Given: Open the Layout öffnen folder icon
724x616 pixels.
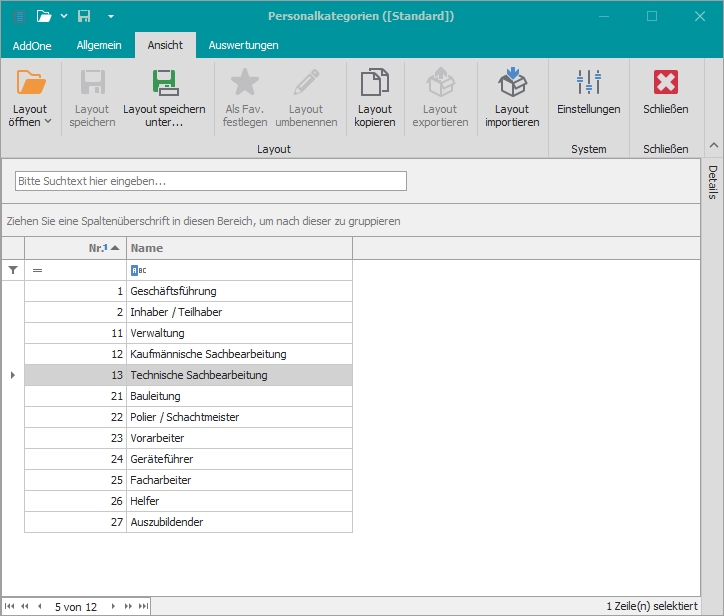Looking at the screenshot, I should point(31,84).
